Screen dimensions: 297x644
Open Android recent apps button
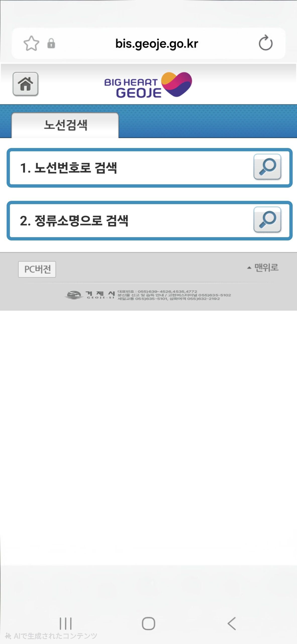66,623
